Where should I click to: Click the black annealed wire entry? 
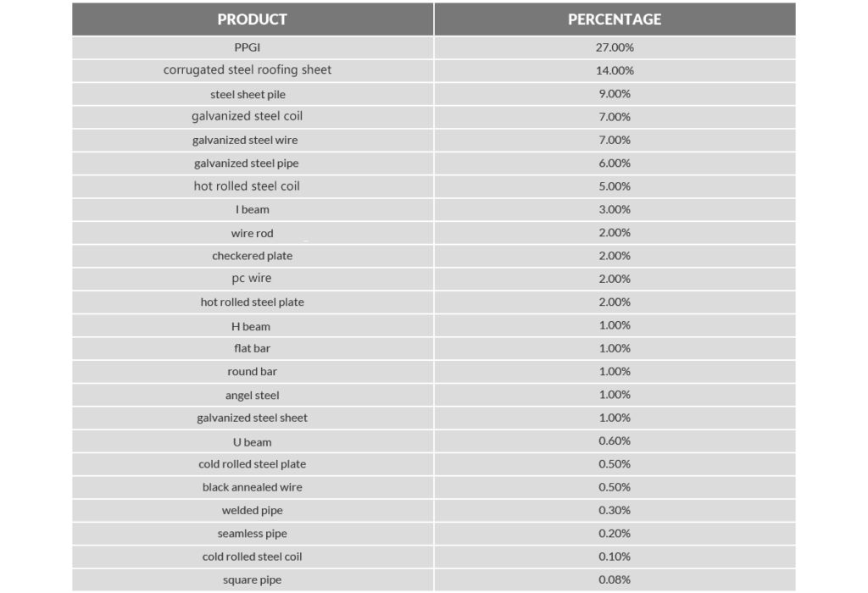[x=252, y=487]
